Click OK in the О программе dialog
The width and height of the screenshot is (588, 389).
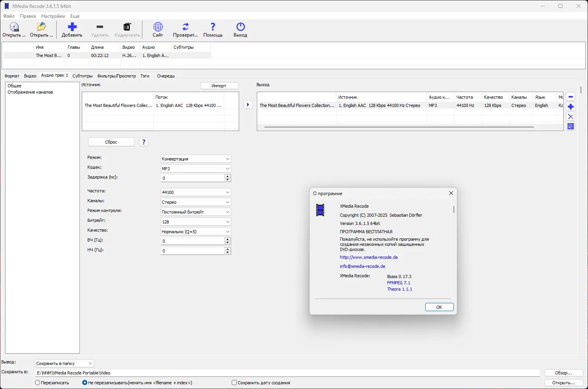tap(439, 307)
